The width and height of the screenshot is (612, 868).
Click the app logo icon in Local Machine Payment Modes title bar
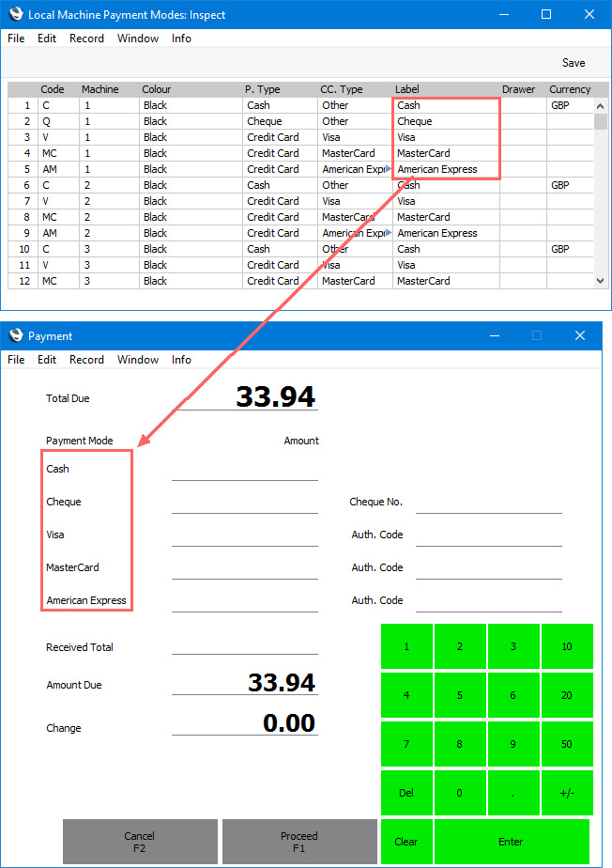tap(16, 14)
